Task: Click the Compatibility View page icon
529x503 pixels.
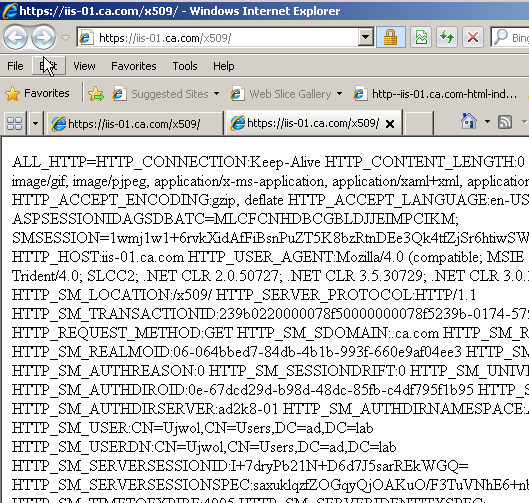Action: click(x=421, y=37)
